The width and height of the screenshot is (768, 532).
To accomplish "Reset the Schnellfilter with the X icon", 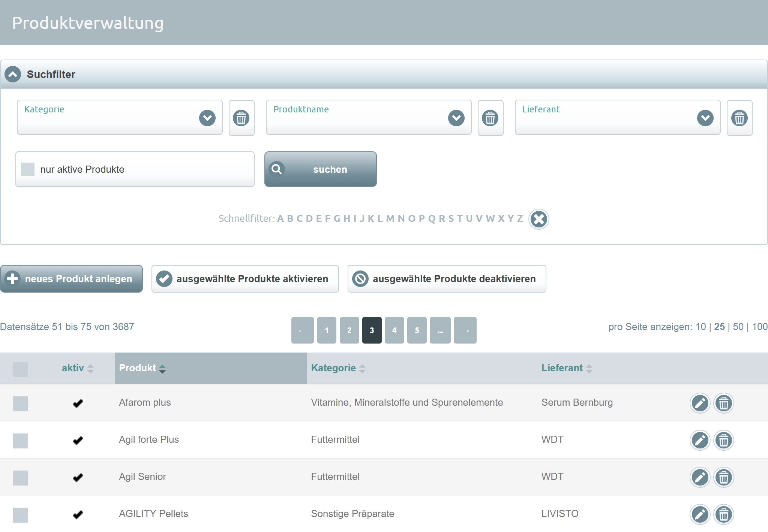I will pos(538,219).
